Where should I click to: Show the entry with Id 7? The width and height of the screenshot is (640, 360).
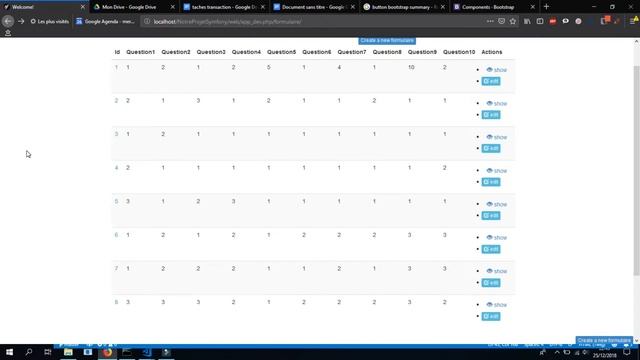click(496, 271)
